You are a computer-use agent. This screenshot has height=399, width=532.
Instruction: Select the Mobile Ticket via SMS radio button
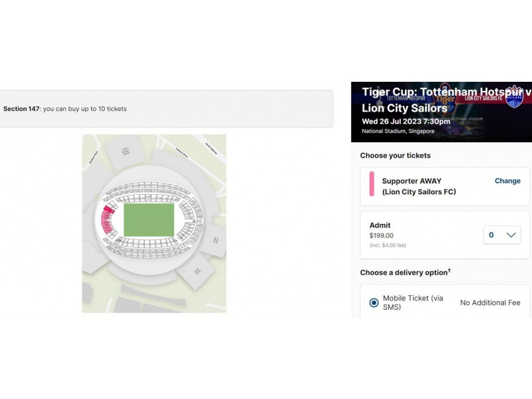coord(374,303)
